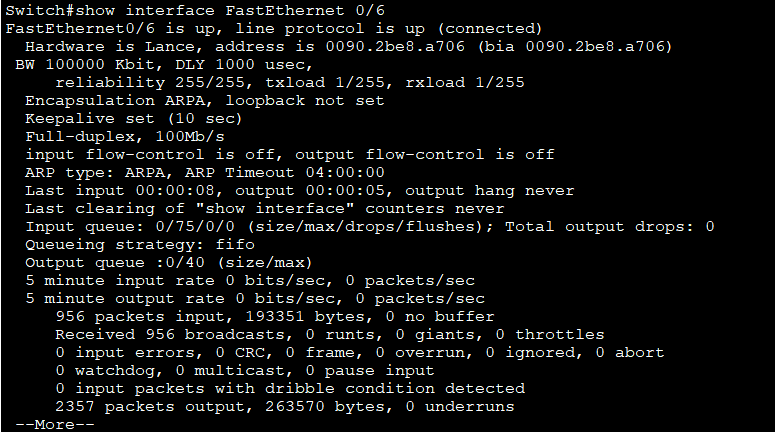Click the 'reliability 255/255' text

click(x=150, y=82)
